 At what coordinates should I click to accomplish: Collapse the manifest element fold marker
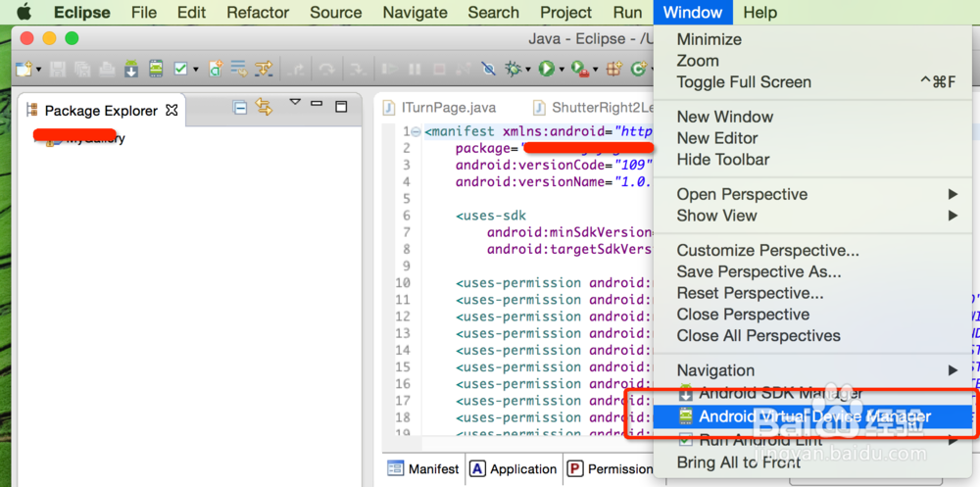pos(416,132)
